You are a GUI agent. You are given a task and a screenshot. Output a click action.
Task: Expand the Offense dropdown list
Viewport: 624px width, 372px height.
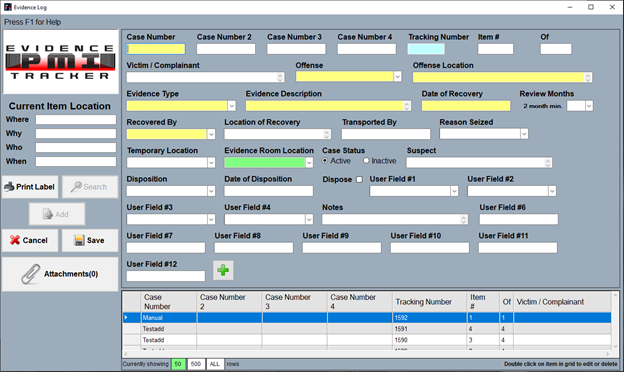coord(397,76)
